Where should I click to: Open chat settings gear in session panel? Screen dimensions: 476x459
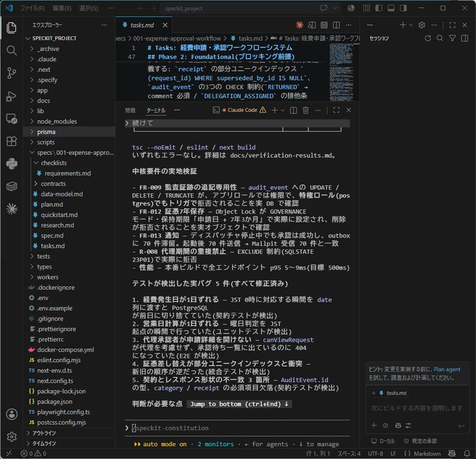(x=422, y=25)
